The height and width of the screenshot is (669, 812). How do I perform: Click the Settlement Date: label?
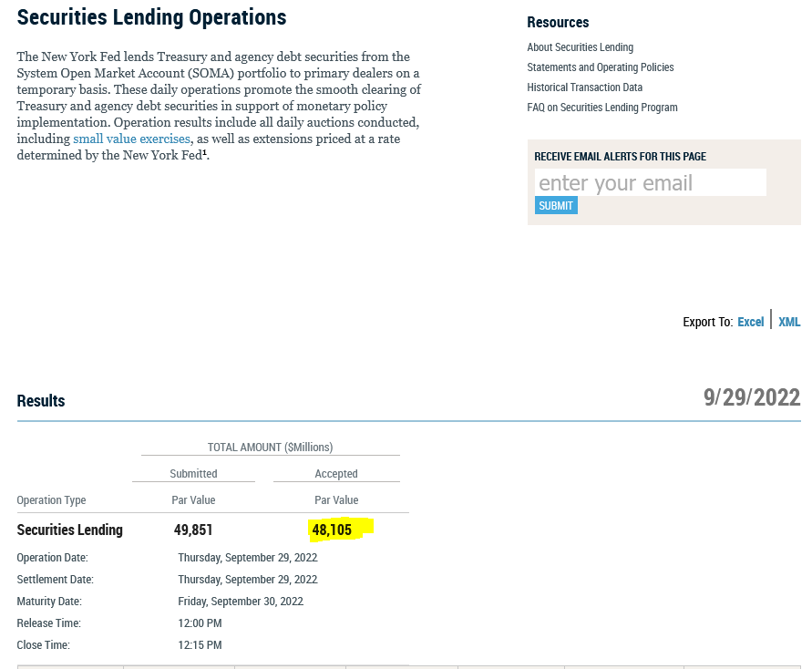coord(55,580)
